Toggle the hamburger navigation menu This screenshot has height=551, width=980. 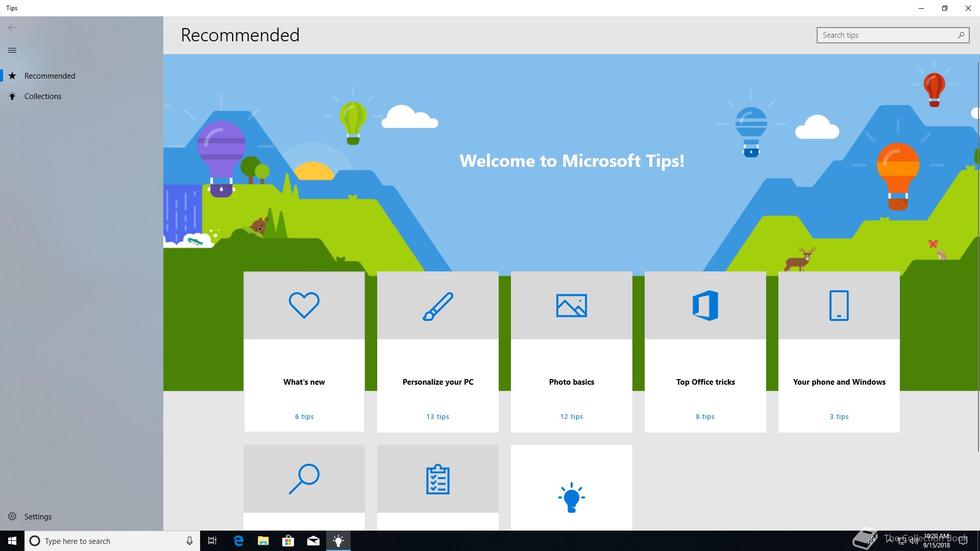point(12,50)
